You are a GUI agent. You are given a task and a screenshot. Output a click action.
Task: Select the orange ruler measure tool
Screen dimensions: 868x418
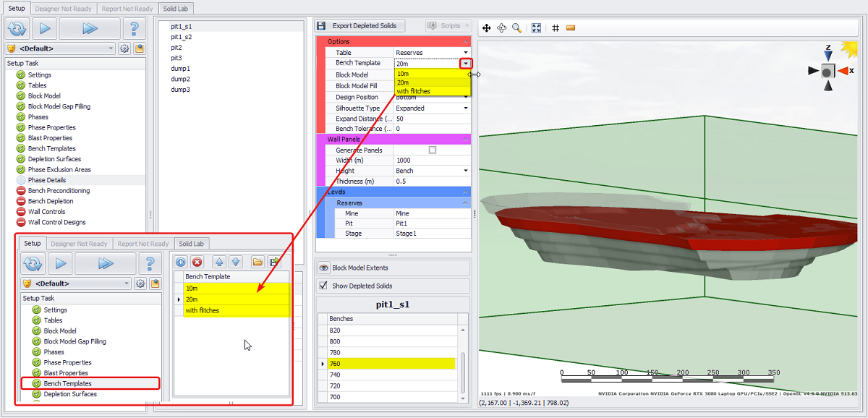(x=571, y=27)
